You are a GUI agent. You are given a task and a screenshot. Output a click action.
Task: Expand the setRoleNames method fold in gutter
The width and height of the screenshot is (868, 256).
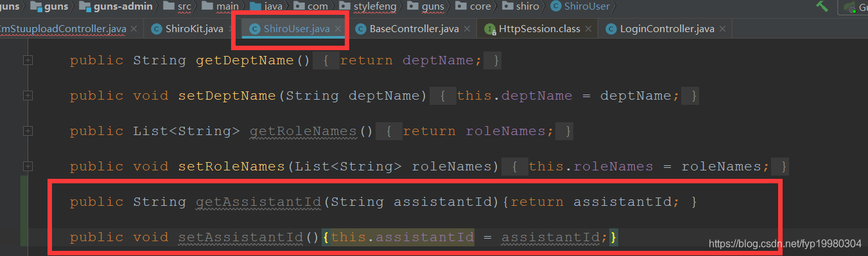click(x=28, y=167)
